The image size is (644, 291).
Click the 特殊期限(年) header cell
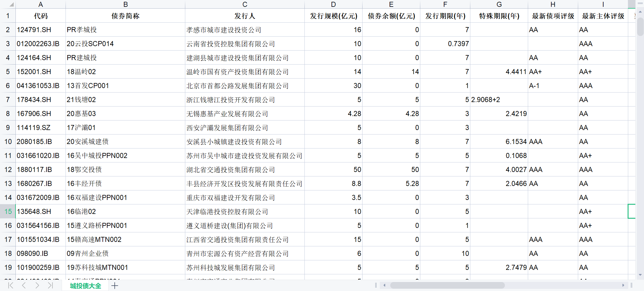click(499, 16)
